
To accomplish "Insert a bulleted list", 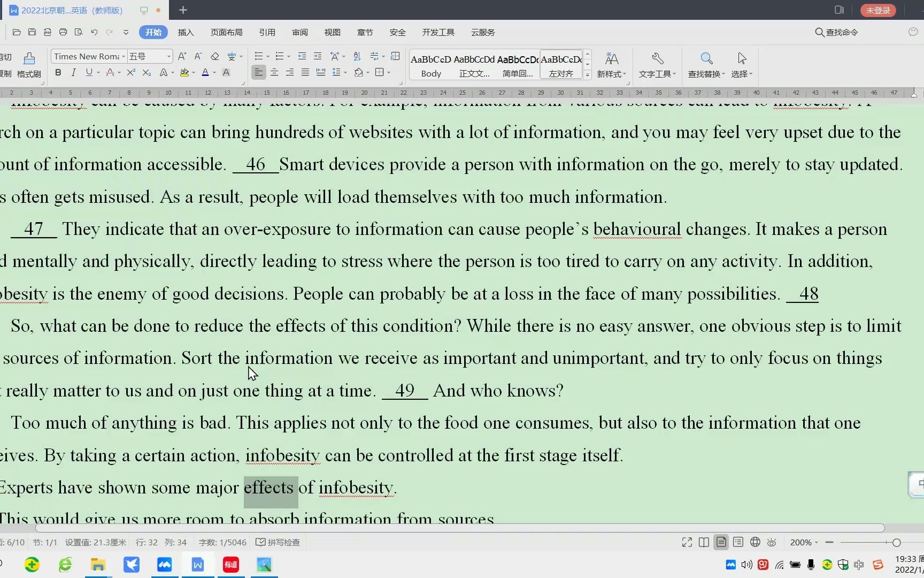I will pos(258,56).
